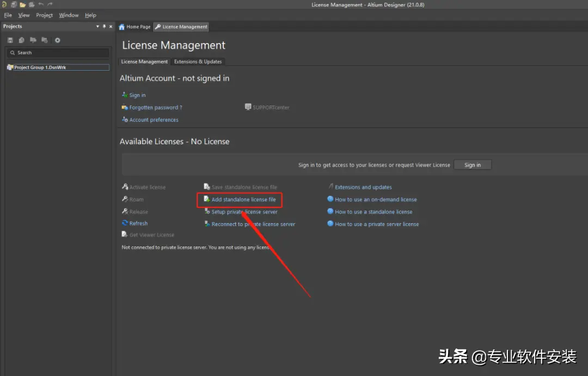The height and width of the screenshot is (376, 588).
Task: Click the undo arrow icon
Action: pyautogui.click(x=40, y=4)
